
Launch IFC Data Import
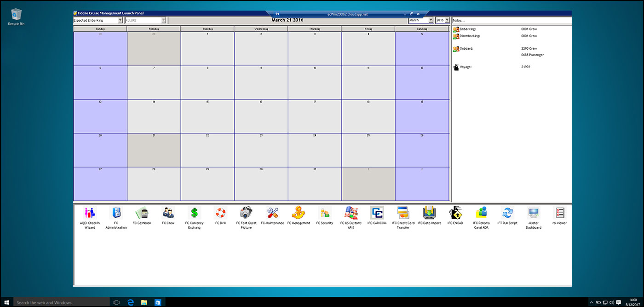[429, 216]
